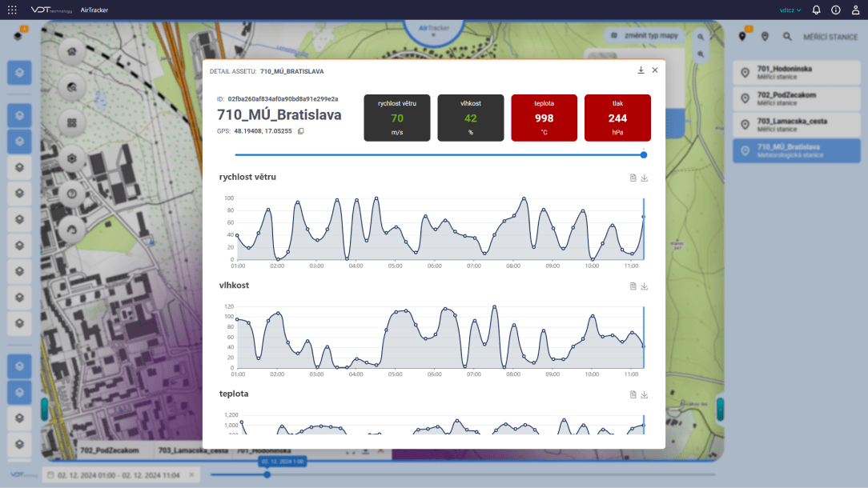
Task: Download the teplota chart data
Action: point(645,394)
